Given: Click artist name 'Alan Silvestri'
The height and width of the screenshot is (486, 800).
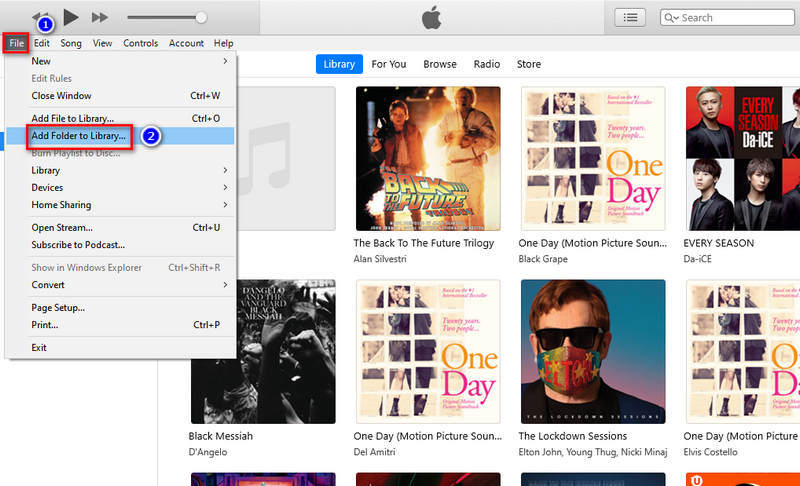Looking at the screenshot, I should (x=380, y=259).
